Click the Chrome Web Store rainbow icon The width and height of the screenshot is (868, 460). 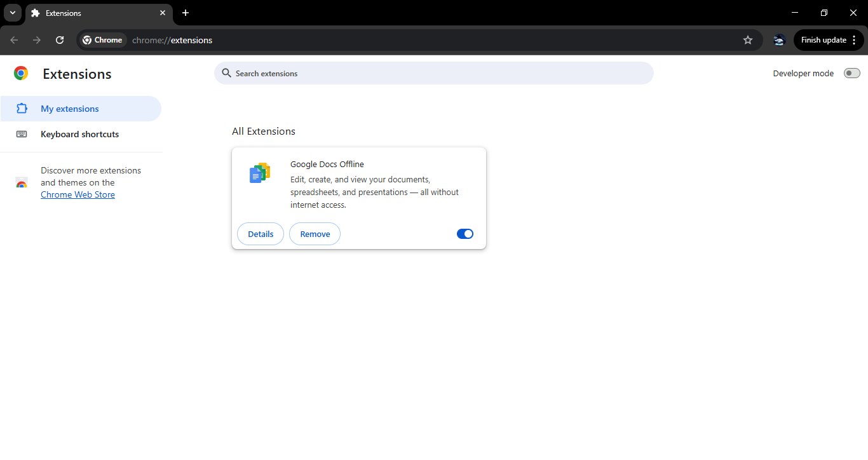(22, 183)
